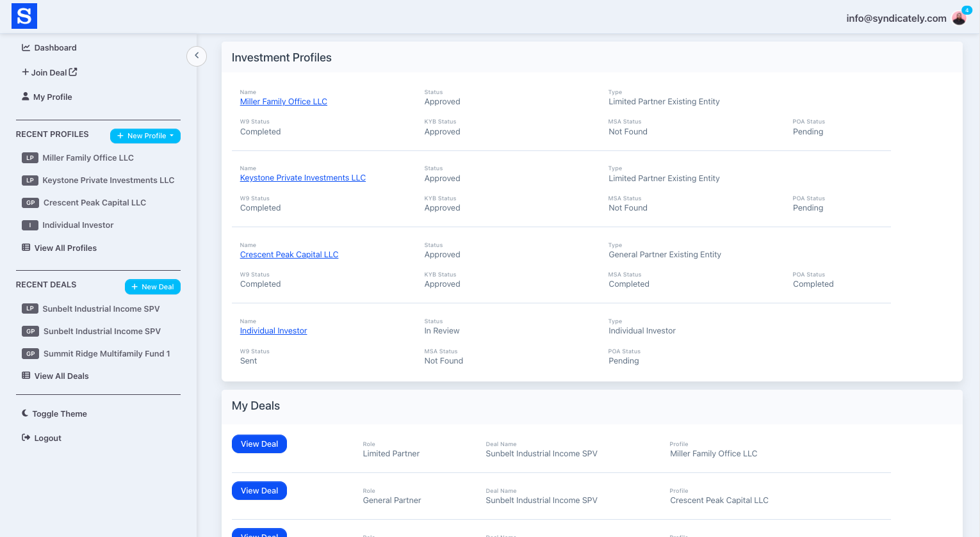Create a deal with New Deal button
The width and height of the screenshot is (980, 537).
(152, 287)
